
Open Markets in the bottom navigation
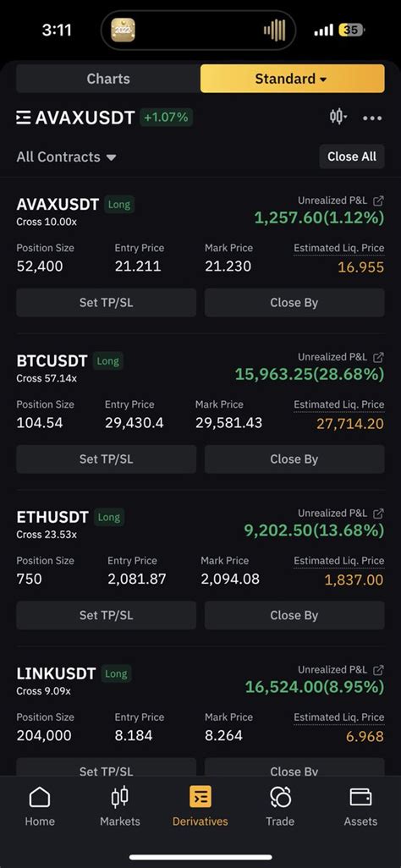[x=119, y=806]
